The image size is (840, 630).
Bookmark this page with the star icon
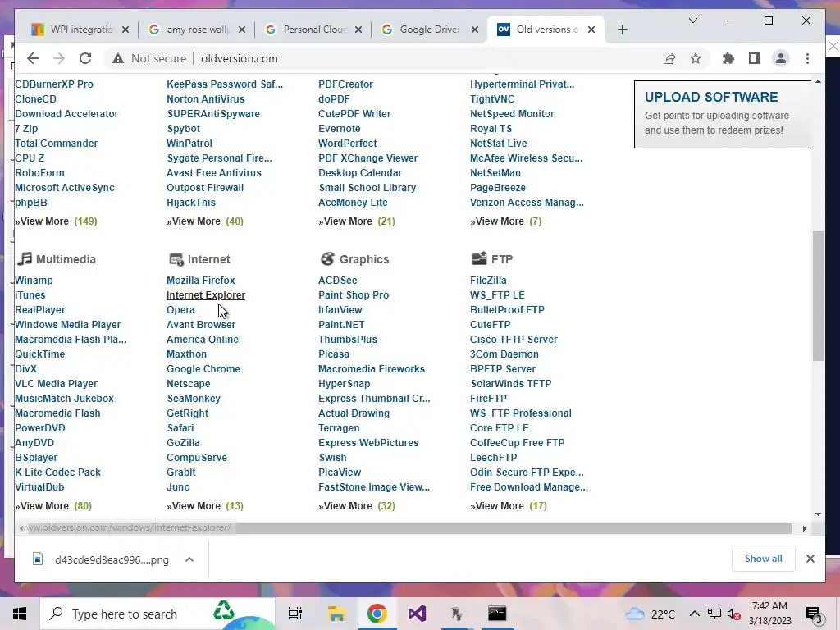coord(696,58)
